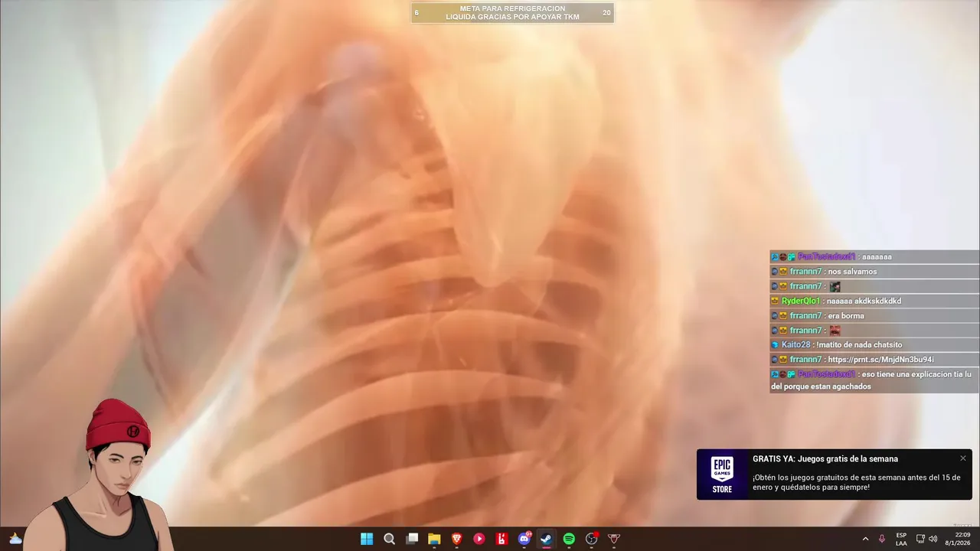Open Spotify from the taskbar
980x551 pixels.
coord(569,539)
